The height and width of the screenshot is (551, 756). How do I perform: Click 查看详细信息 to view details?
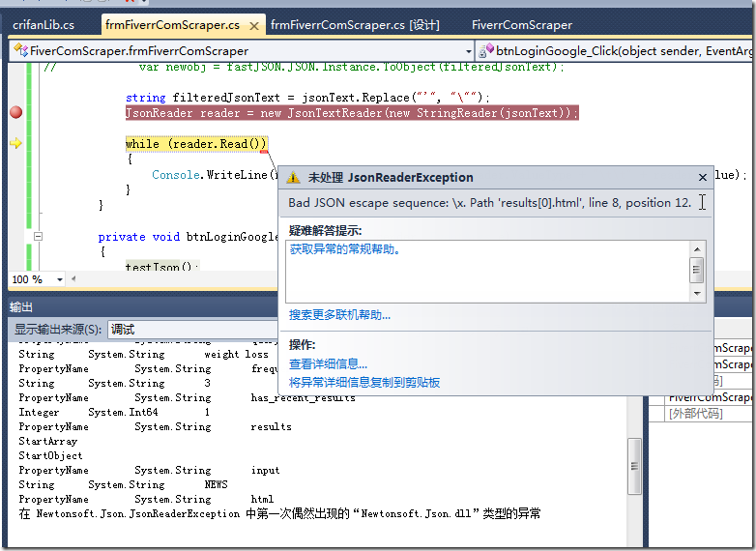pos(328,363)
